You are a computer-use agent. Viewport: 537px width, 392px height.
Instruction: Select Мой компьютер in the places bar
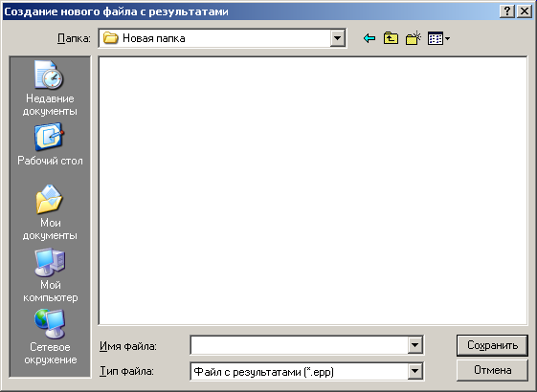[50, 275]
